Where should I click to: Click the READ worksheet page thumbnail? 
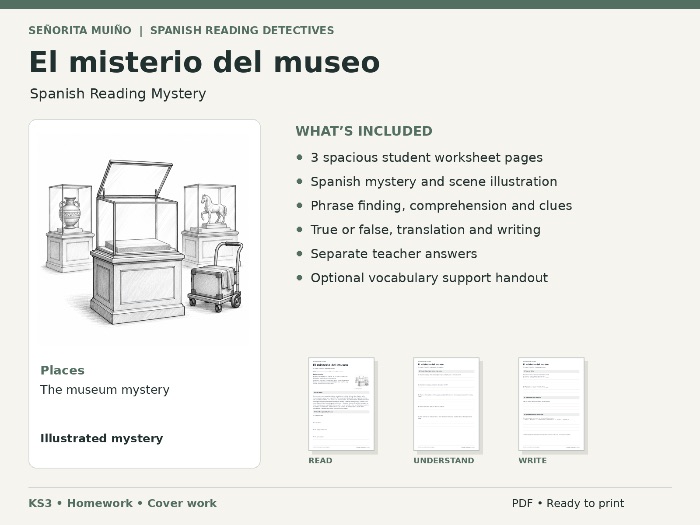(x=341, y=404)
